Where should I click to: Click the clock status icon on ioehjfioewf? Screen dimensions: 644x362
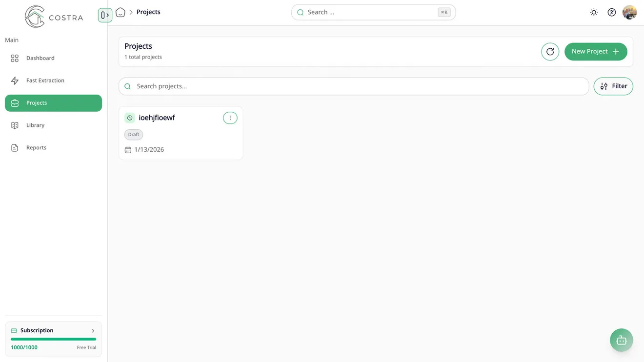130,118
